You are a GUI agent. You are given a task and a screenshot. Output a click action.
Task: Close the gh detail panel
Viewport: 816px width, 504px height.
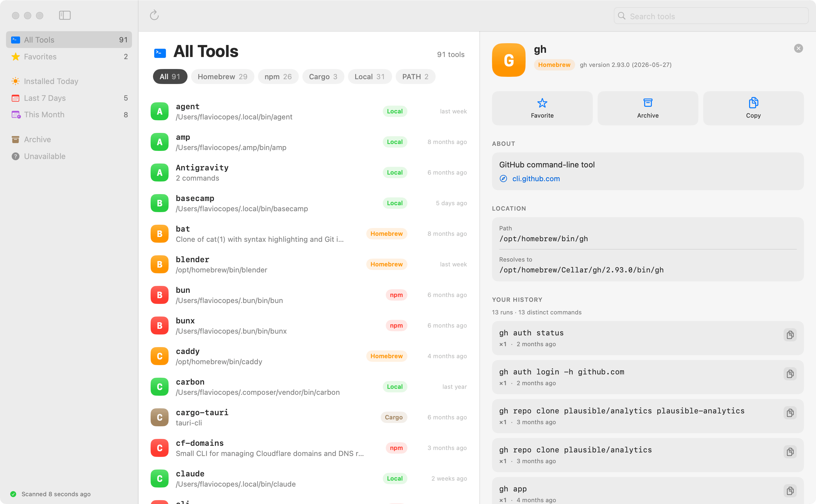[x=798, y=48]
